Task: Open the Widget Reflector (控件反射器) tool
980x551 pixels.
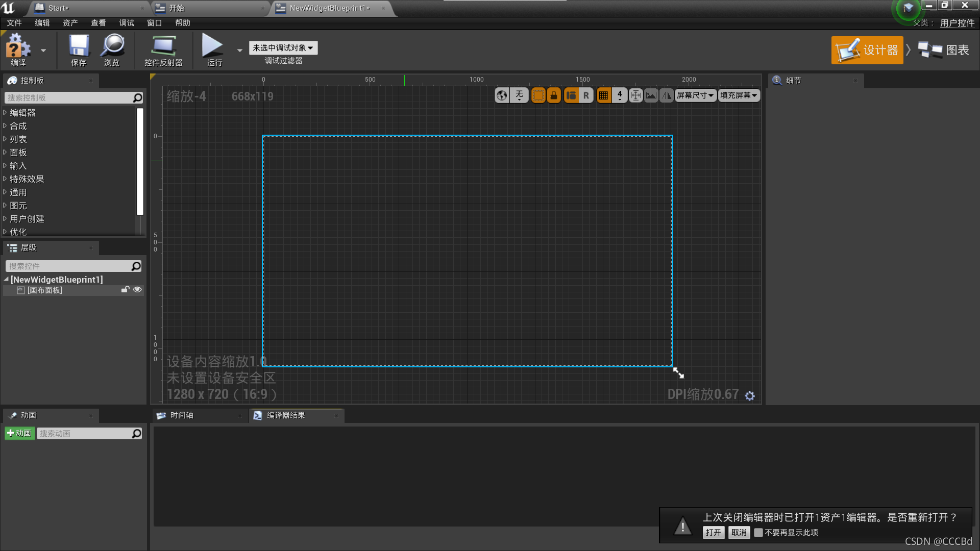Action: click(163, 50)
